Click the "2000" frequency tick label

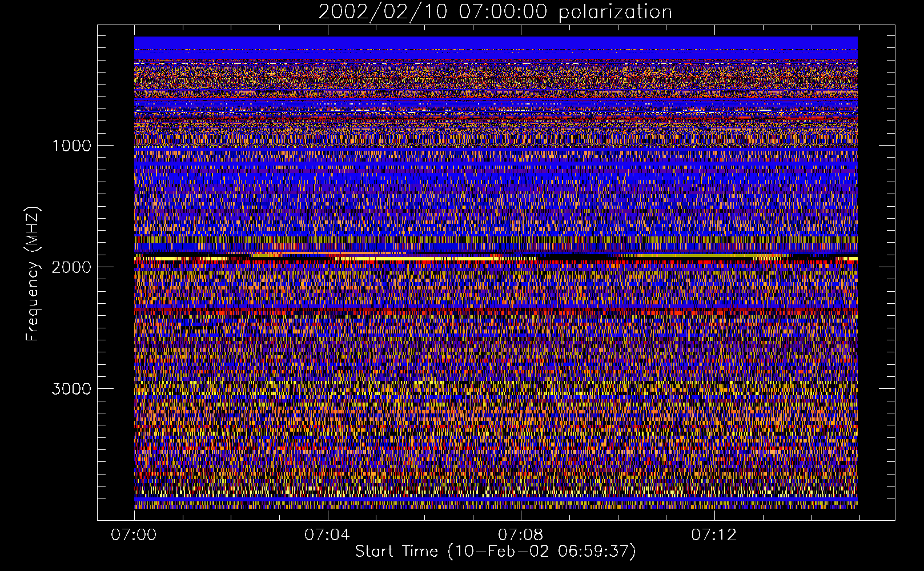pyautogui.click(x=71, y=267)
